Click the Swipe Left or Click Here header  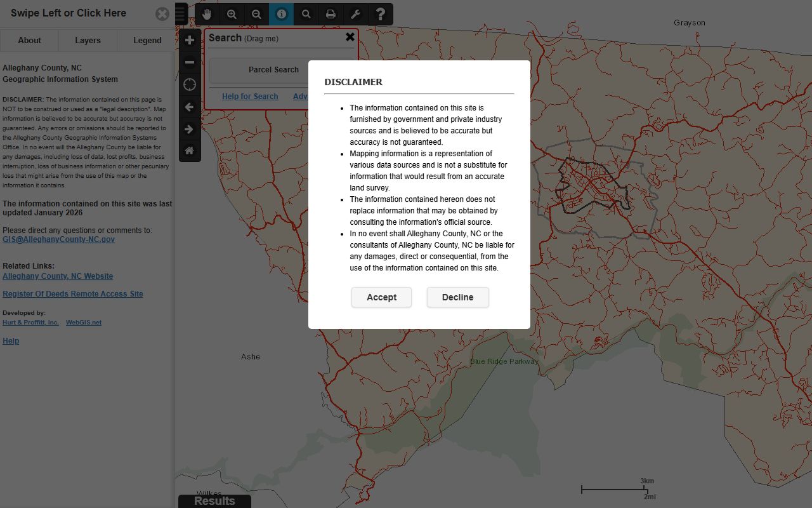coord(69,13)
